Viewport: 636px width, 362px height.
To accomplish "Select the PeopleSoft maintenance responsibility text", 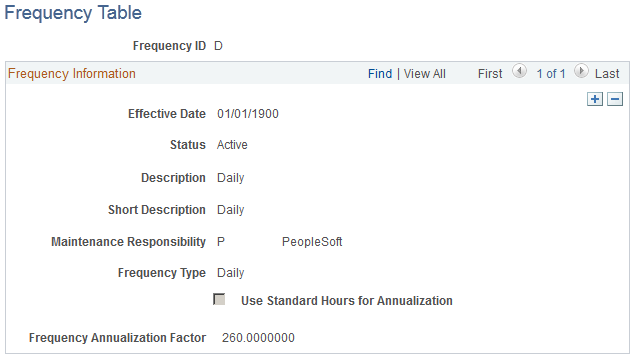I will click(x=312, y=242).
